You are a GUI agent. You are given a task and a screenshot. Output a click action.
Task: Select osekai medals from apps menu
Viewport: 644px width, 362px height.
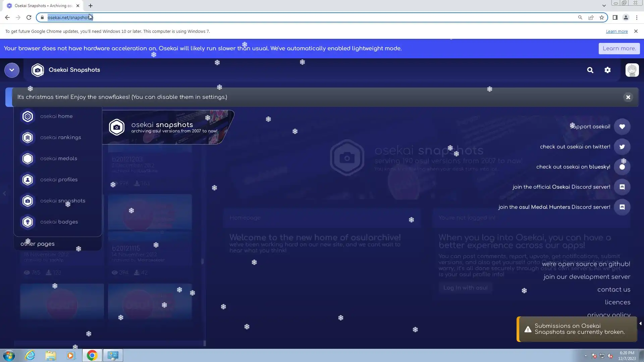(58, 159)
